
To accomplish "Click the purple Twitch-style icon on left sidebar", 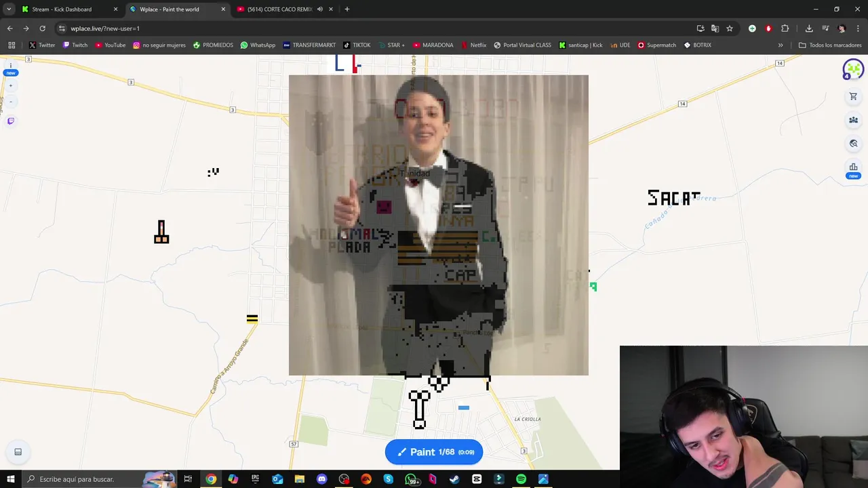I will [x=11, y=121].
